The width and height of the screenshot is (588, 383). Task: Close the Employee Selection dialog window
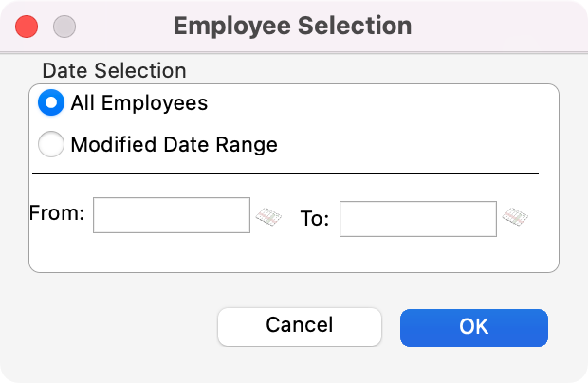coord(28,26)
